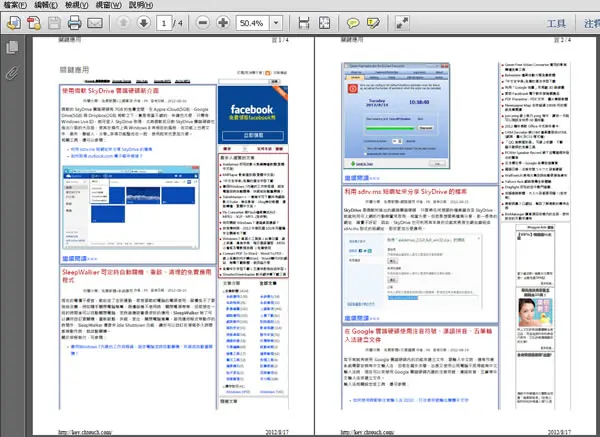
Task: Zoom in with the plus button
Action: (x=223, y=23)
